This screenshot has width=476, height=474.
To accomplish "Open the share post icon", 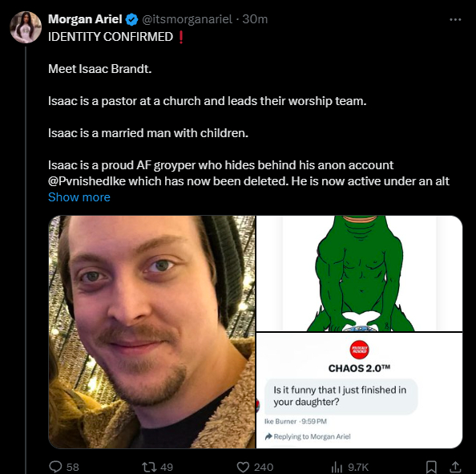I will 454,467.
